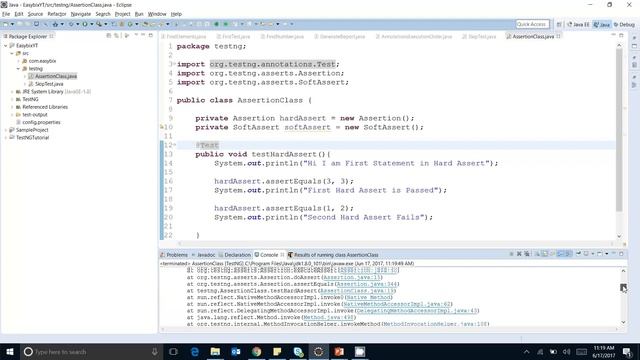Viewport: 640px width, 360px height.
Task: Open Microsoft Edge from the taskbar
Action: 195,351
